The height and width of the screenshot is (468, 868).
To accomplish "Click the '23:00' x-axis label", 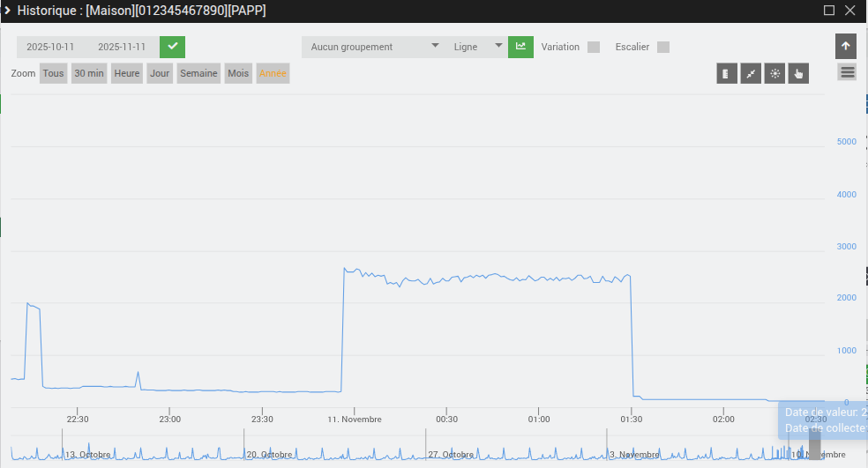I will 170,420.
